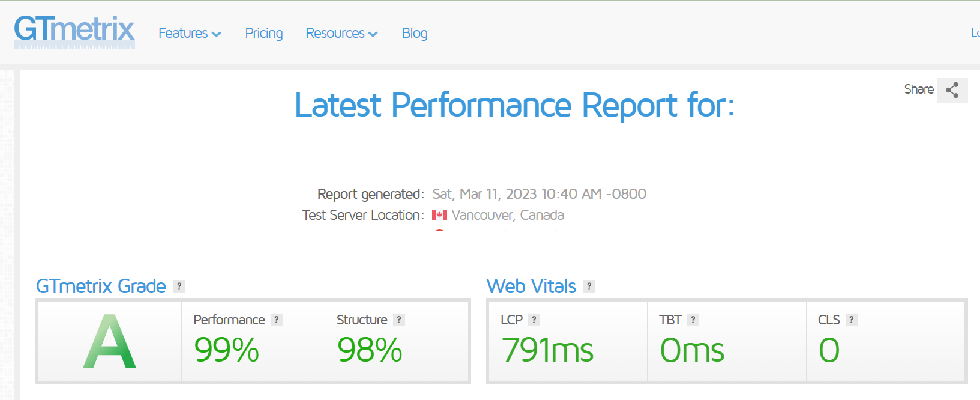Click the Share text label
Screen dimensions: 980x400
pos(919,89)
